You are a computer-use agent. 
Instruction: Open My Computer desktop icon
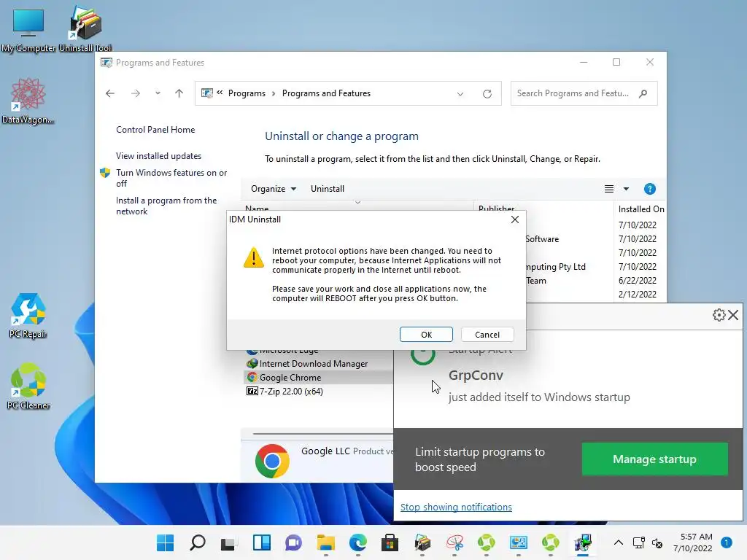(28, 29)
